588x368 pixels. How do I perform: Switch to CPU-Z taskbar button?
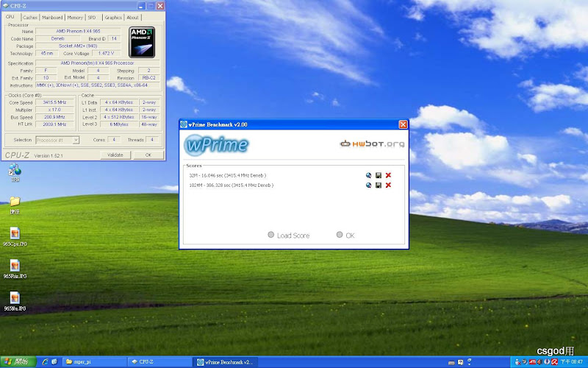click(x=159, y=362)
